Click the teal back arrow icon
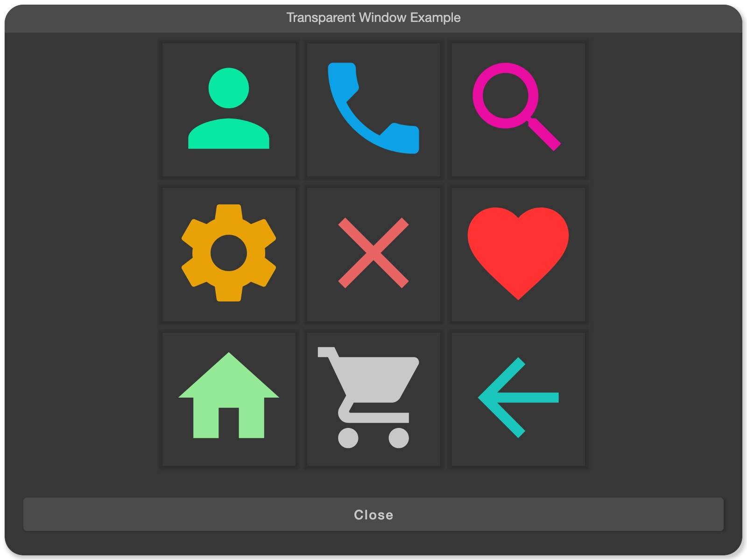The image size is (747, 560). coord(518,398)
